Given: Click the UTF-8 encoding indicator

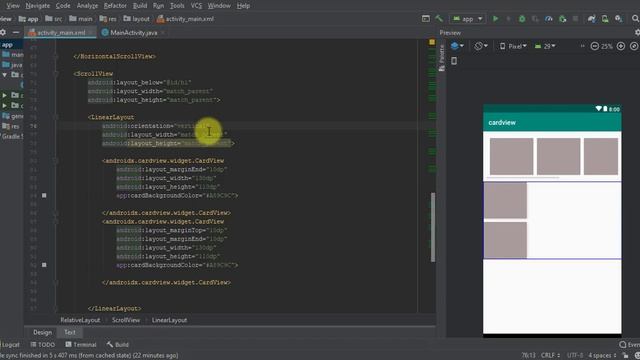Looking at the screenshot, I should 575,356.
